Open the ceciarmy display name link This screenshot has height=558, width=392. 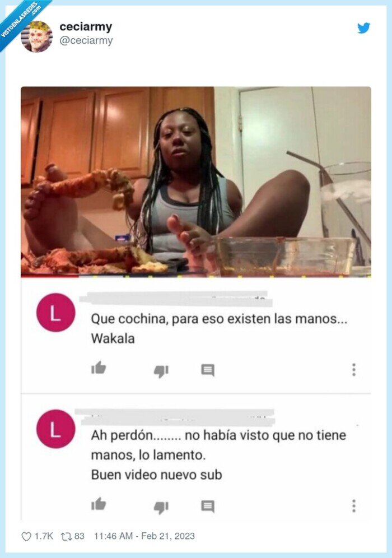click(86, 27)
